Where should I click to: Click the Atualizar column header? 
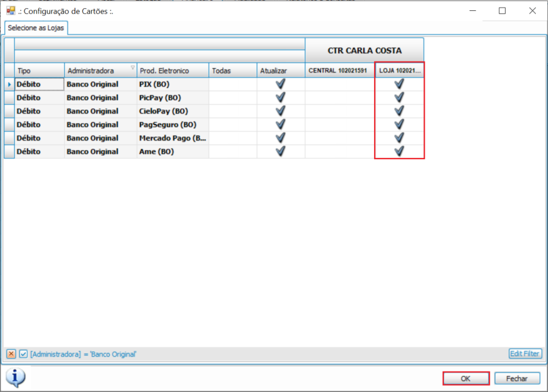click(281, 71)
